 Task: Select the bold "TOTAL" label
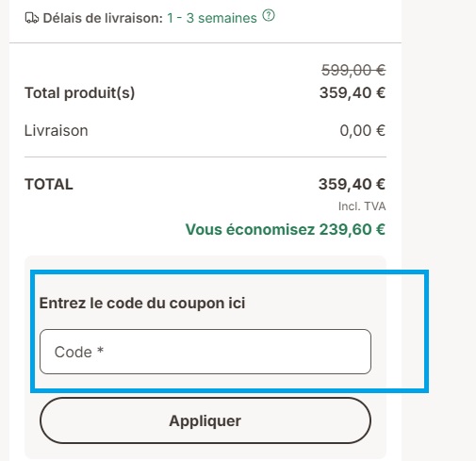49,184
